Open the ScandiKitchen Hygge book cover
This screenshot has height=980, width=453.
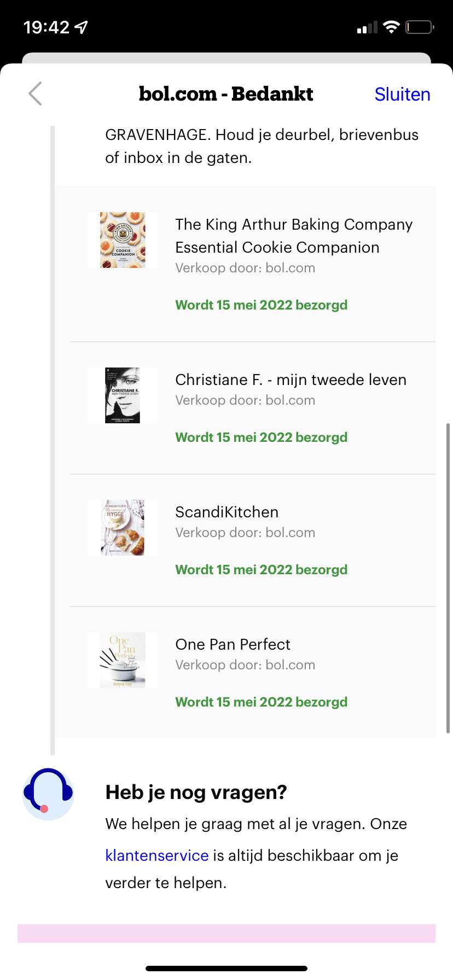coord(123,528)
